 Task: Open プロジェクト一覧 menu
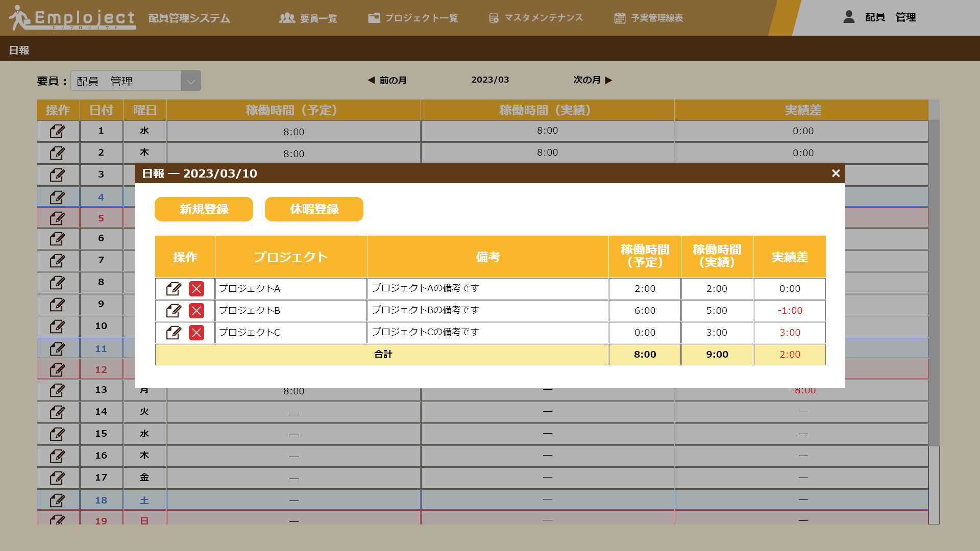tap(413, 18)
